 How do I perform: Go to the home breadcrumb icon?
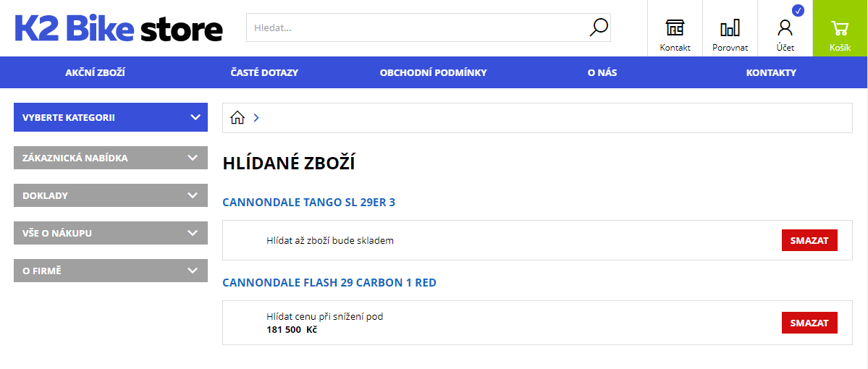(x=237, y=118)
